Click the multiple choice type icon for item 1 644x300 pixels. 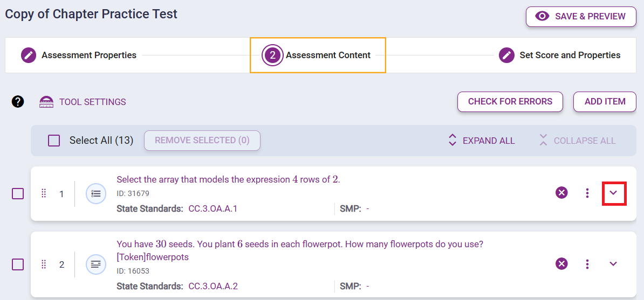pyautogui.click(x=96, y=194)
